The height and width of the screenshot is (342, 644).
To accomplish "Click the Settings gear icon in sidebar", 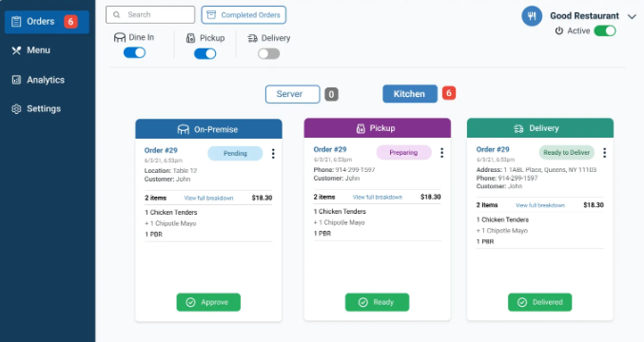I will pos(16,109).
